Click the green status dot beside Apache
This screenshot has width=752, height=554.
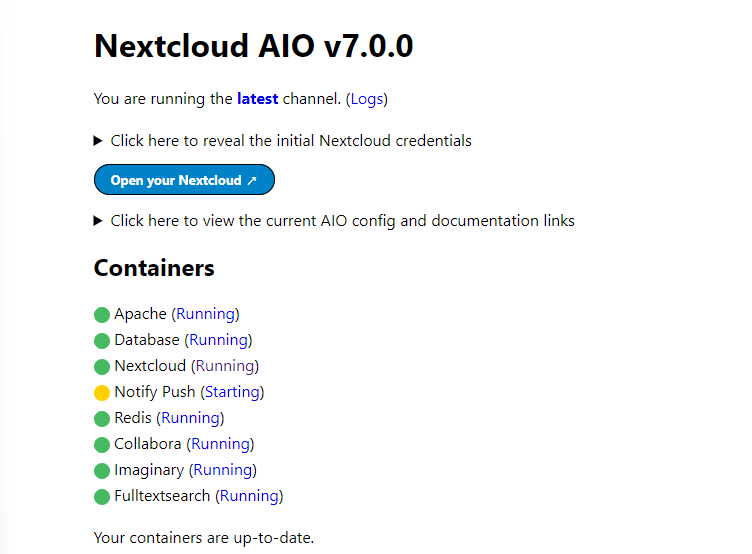point(102,315)
